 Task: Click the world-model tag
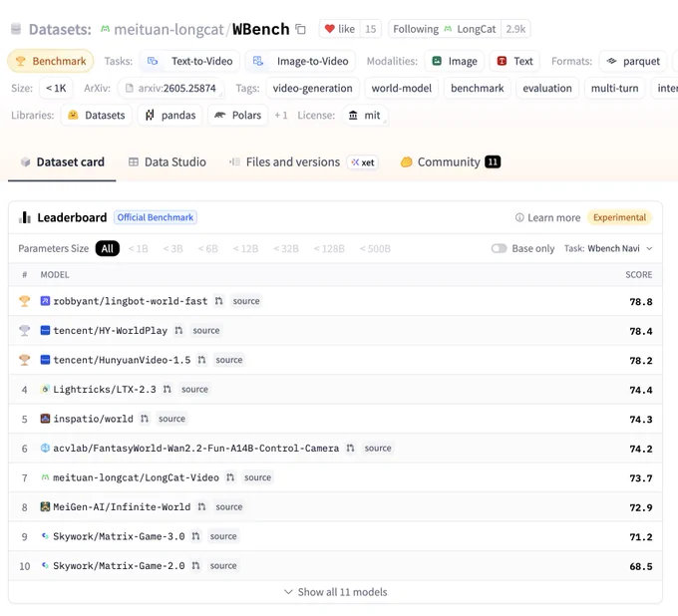(402, 88)
